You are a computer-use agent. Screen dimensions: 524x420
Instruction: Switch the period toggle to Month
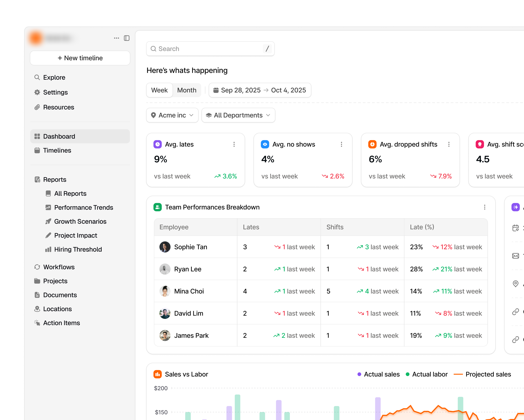(x=187, y=90)
